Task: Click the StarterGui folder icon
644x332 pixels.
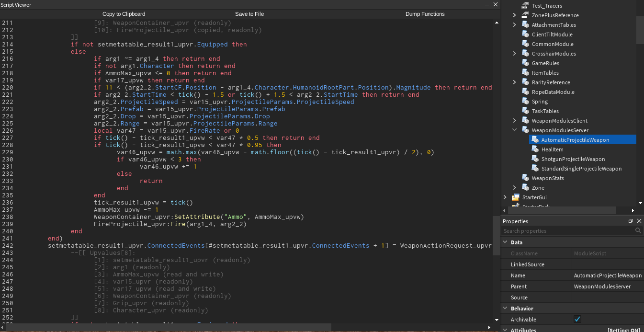Action: pos(516,197)
